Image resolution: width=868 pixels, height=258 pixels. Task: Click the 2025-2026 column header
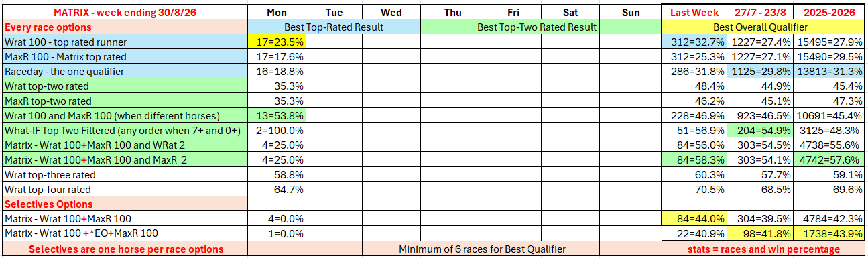point(829,13)
